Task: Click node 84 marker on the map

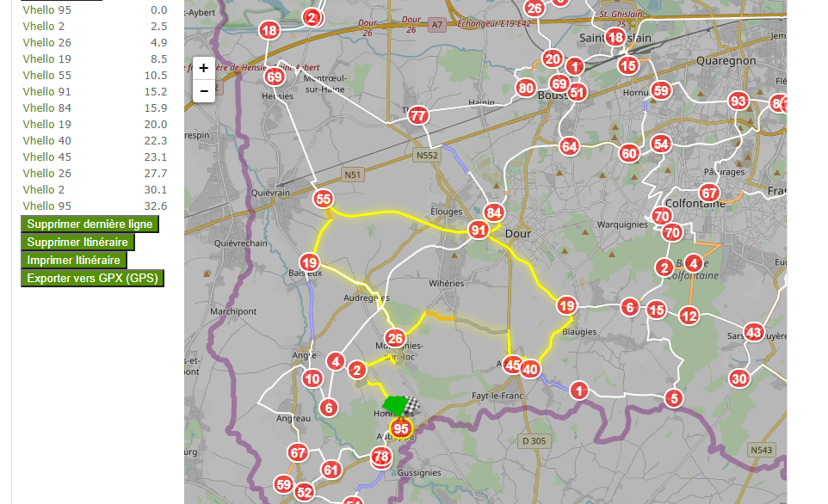Action: [494, 212]
